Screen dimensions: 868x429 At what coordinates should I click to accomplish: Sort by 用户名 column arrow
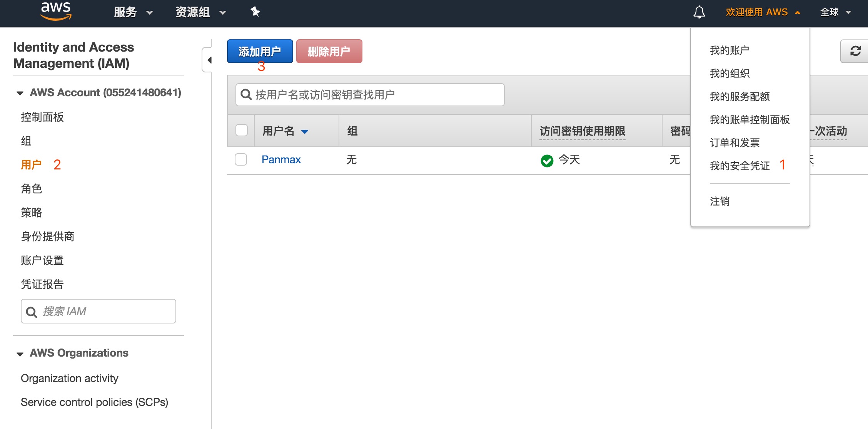point(305,132)
